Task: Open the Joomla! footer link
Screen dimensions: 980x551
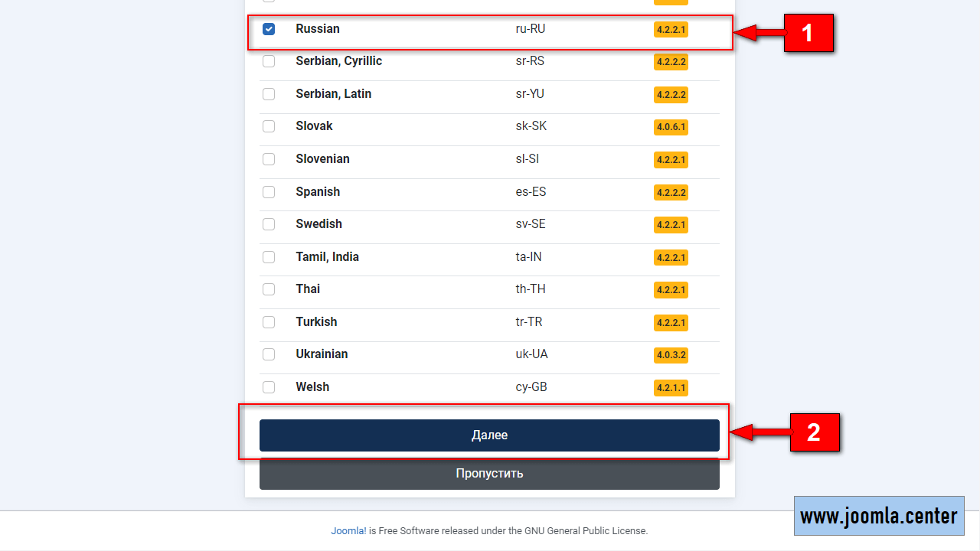Action: pyautogui.click(x=348, y=530)
